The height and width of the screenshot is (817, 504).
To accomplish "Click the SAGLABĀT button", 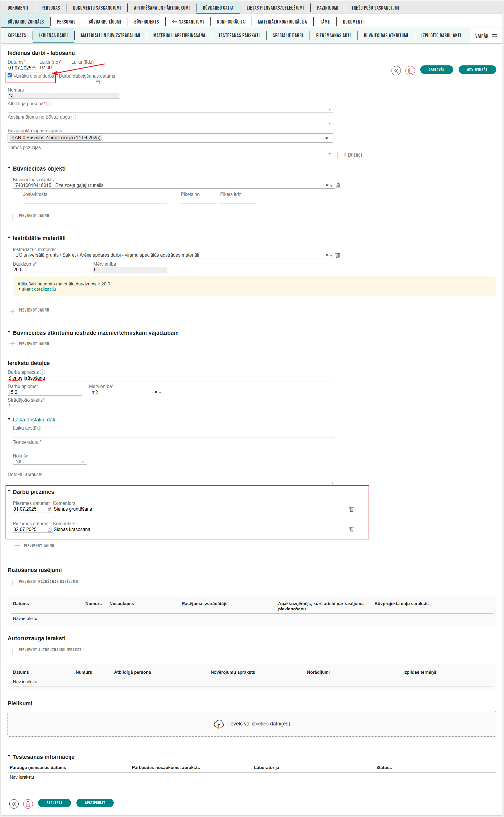I will [437, 69].
